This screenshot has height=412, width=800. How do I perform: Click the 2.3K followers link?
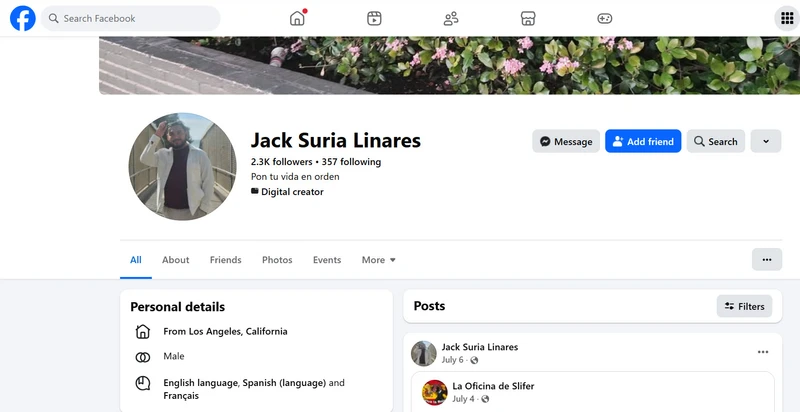pyautogui.click(x=281, y=162)
